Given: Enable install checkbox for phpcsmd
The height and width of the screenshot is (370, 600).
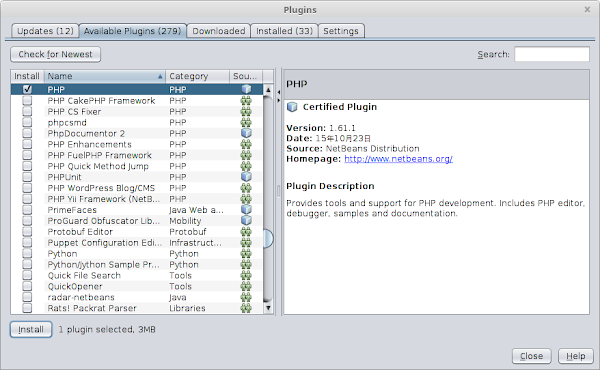Looking at the screenshot, I should (27, 122).
